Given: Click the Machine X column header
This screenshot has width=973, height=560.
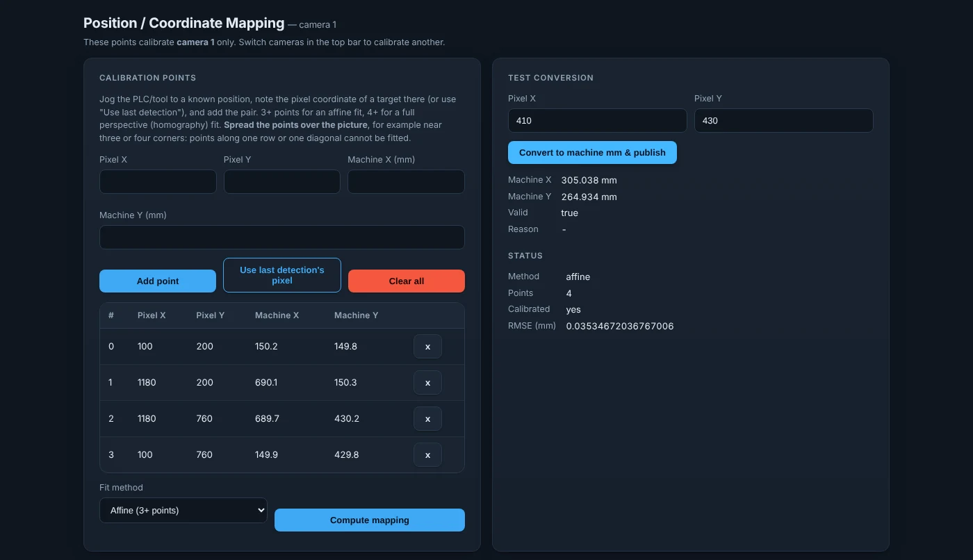Looking at the screenshot, I should (277, 315).
